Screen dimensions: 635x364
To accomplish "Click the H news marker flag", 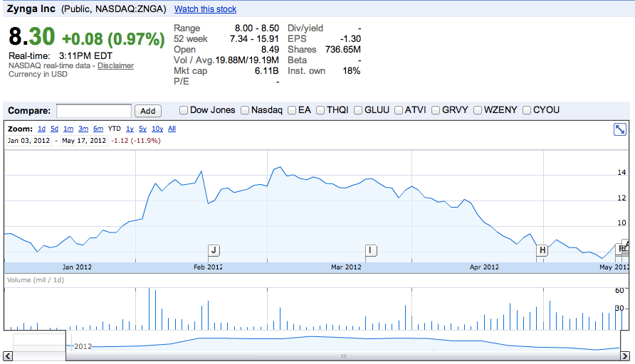I will 542,250.
